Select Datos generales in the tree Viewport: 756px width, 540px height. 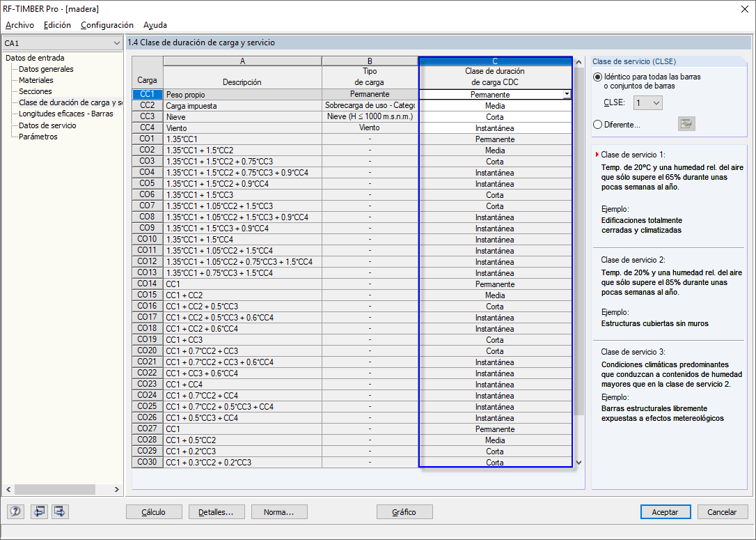tap(46, 69)
